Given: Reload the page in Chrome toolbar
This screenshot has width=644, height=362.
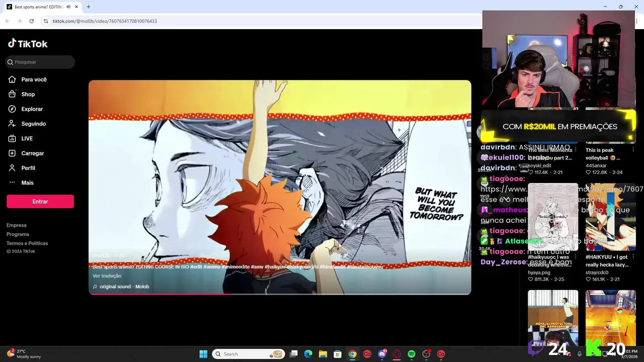Looking at the screenshot, I should pyautogui.click(x=31, y=21).
